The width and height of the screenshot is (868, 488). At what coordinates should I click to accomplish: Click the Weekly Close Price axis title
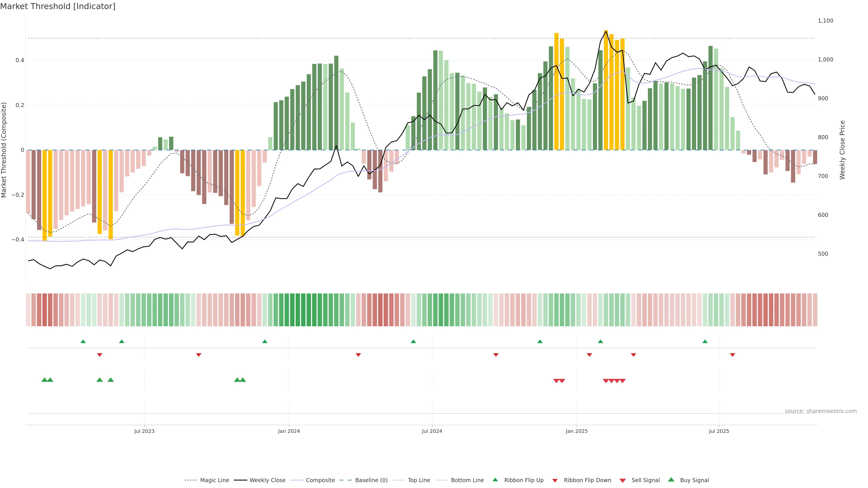point(842,150)
